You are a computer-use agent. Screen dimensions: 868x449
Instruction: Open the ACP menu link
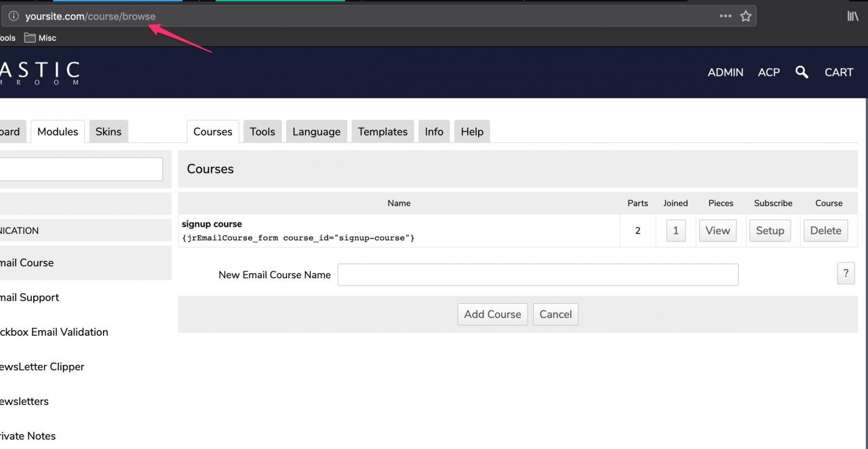pyautogui.click(x=768, y=73)
